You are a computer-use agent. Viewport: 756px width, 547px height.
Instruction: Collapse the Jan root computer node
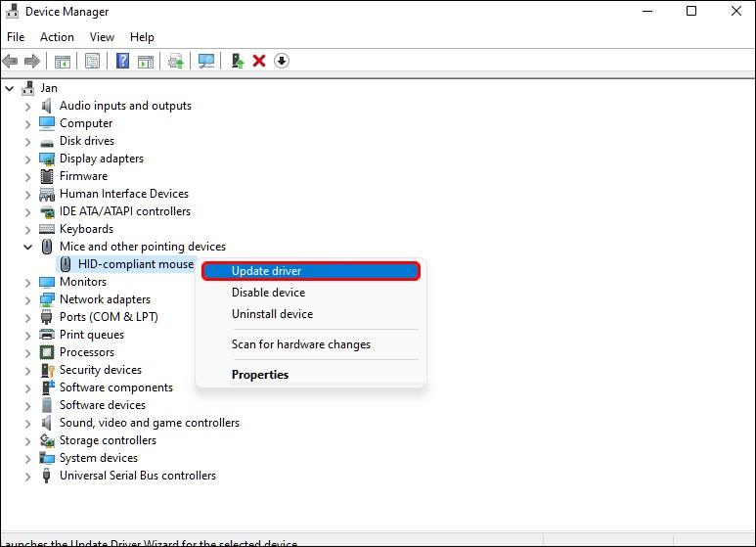coord(10,88)
